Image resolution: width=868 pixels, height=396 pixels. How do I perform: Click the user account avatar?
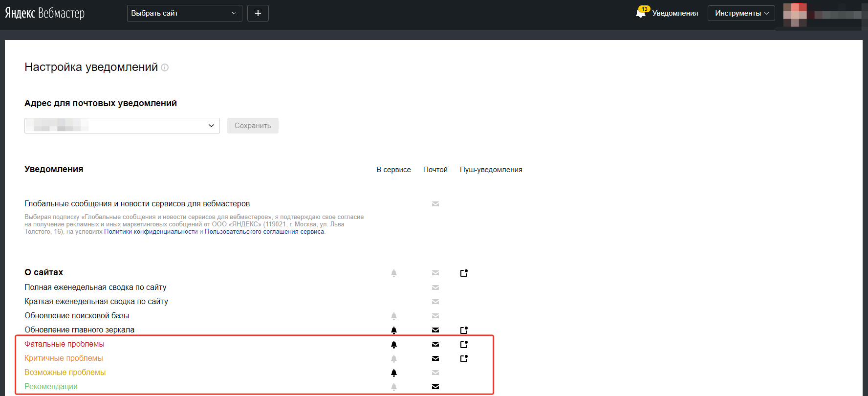[x=794, y=15]
